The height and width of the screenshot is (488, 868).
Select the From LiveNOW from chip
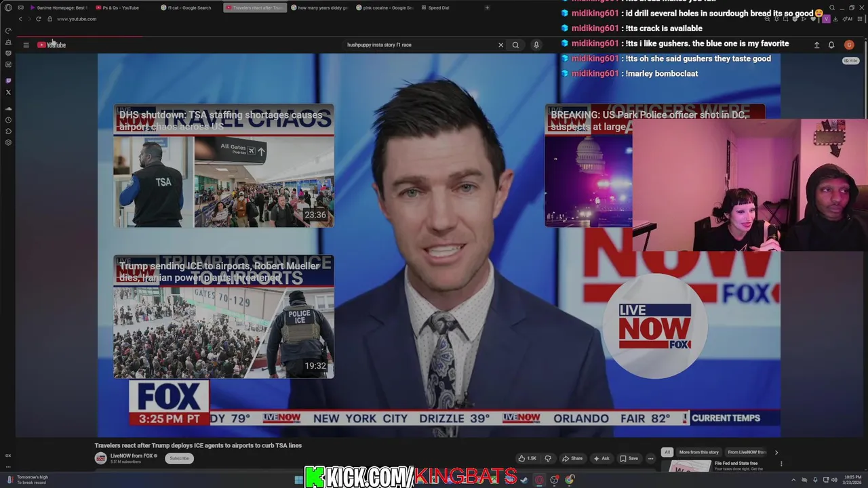747,452
